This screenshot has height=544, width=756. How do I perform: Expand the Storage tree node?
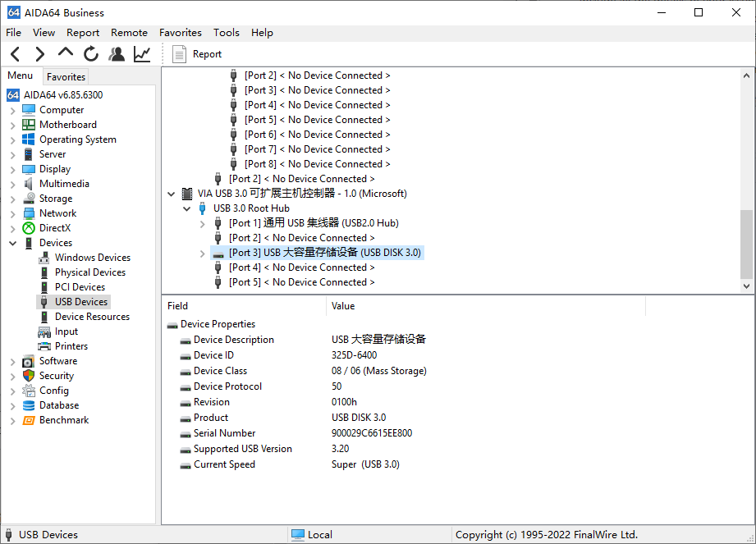click(x=13, y=199)
